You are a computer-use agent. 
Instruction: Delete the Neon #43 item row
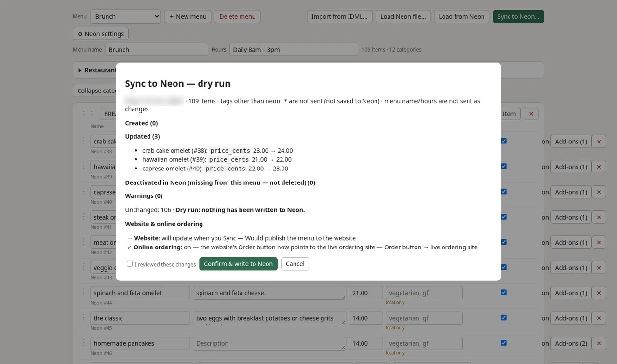coord(599,268)
